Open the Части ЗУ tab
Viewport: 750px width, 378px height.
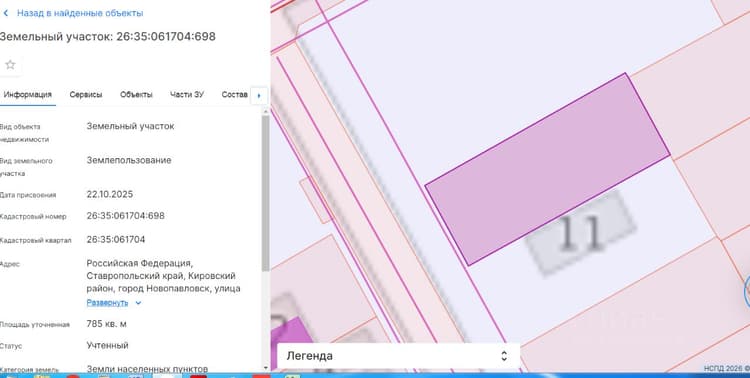(187, 94)
